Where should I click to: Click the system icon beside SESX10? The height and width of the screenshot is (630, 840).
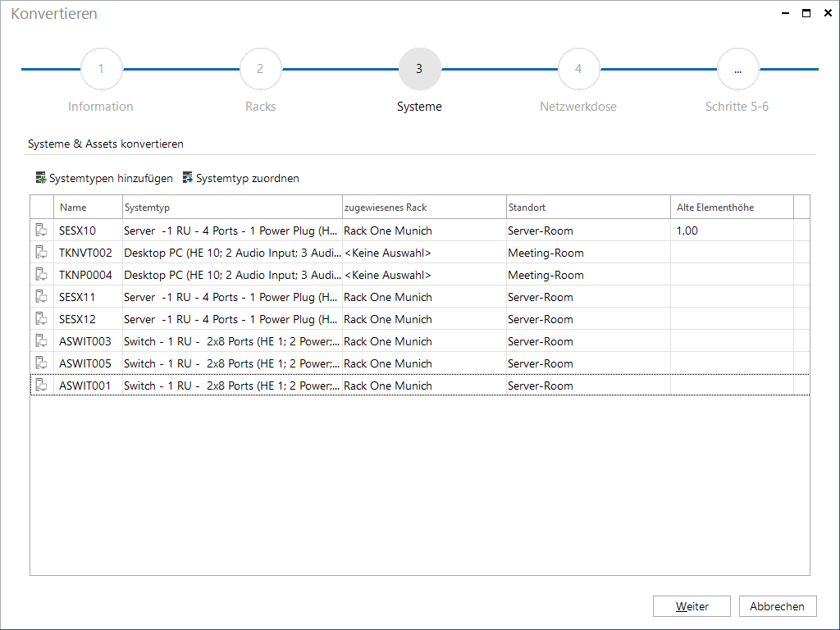[41, 231]
